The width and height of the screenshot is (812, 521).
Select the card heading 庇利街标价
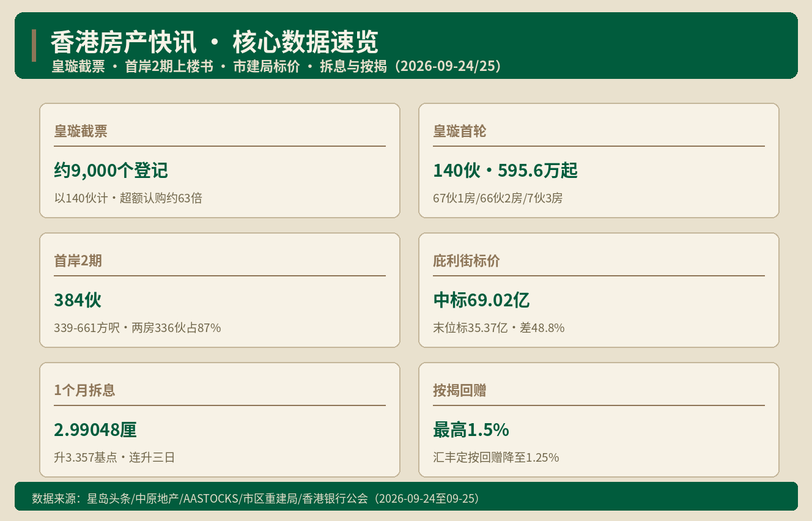pyautogui.click(x=467, y=260)
